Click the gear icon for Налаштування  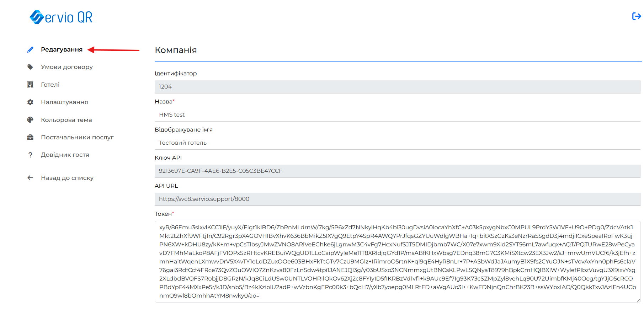(30, 102)
